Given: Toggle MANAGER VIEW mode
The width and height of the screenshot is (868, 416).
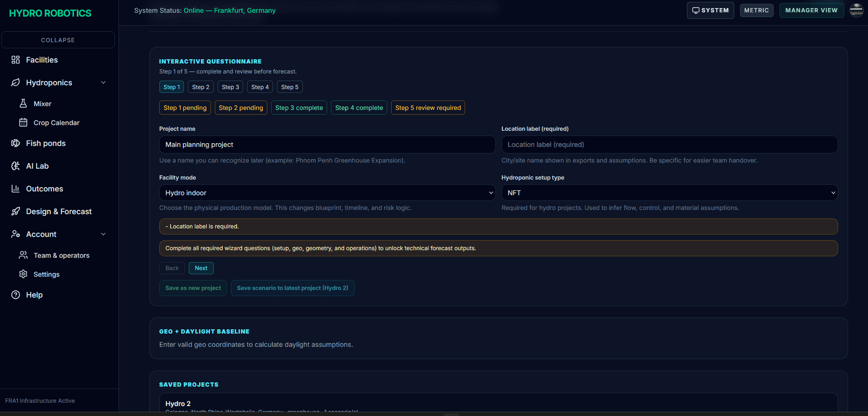Looking at the screenshot, I should tap(811, 10).
